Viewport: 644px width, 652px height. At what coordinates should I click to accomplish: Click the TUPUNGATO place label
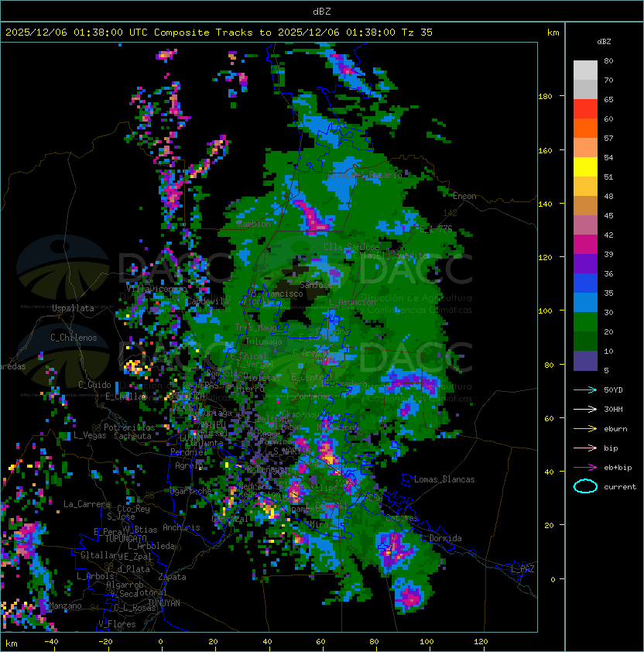point(125,538)
